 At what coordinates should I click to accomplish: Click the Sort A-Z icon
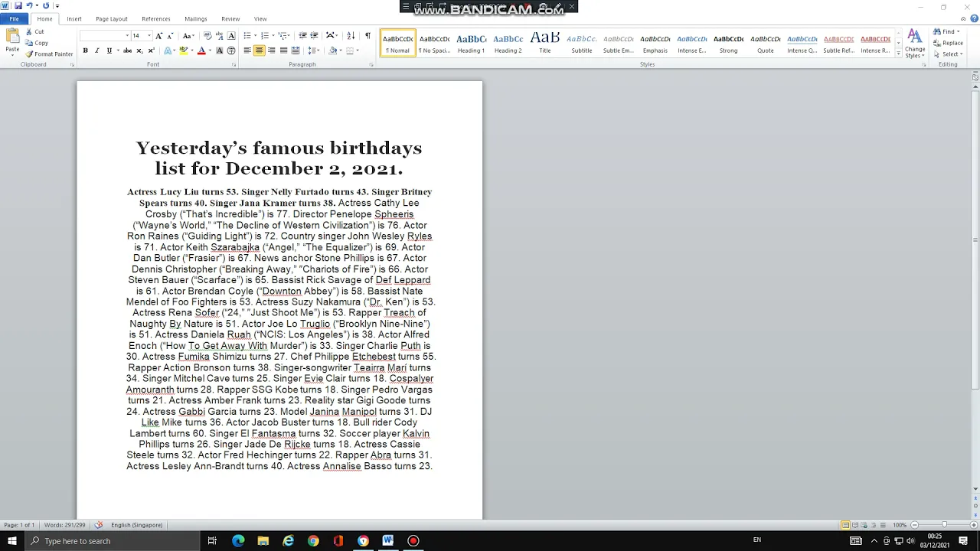click(351, 36)
